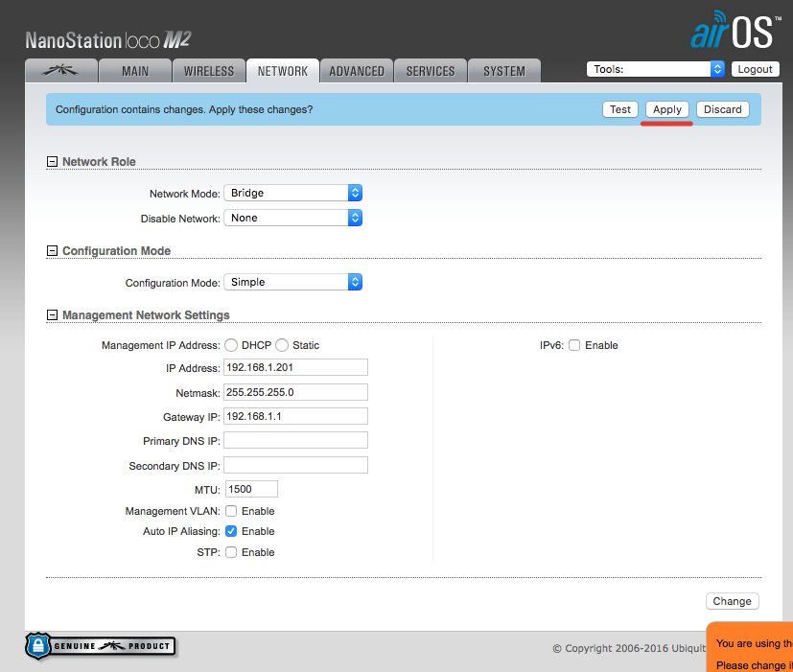Disable Auto IP Aliasing checkbox

pos(231,531)
